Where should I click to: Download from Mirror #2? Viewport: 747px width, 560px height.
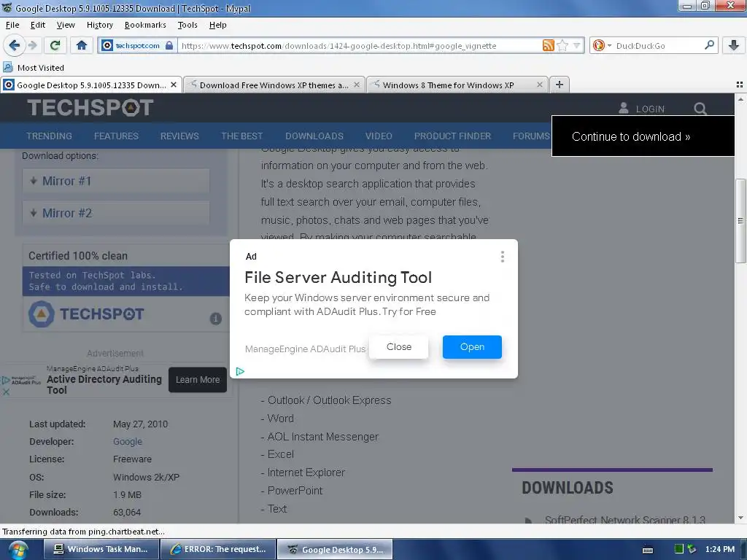coord(116,213)
